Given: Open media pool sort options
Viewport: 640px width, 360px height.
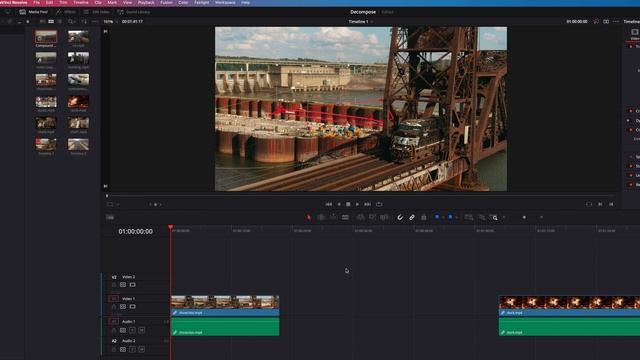Looking at the screenshot, I should point(84,21).
